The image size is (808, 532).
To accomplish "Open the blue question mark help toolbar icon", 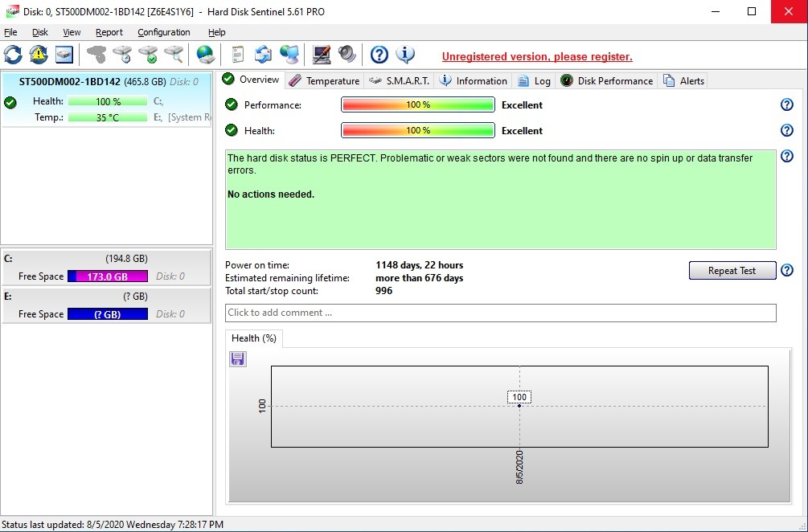I will click(379, 55).
